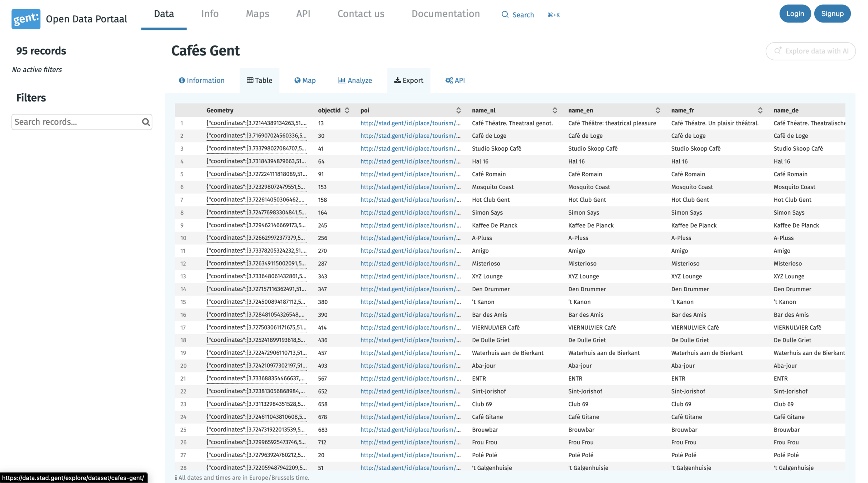Sort the poi column using arrows
Image resolution: width=868 pixels, height=483 pixels.
pos(458,110)
